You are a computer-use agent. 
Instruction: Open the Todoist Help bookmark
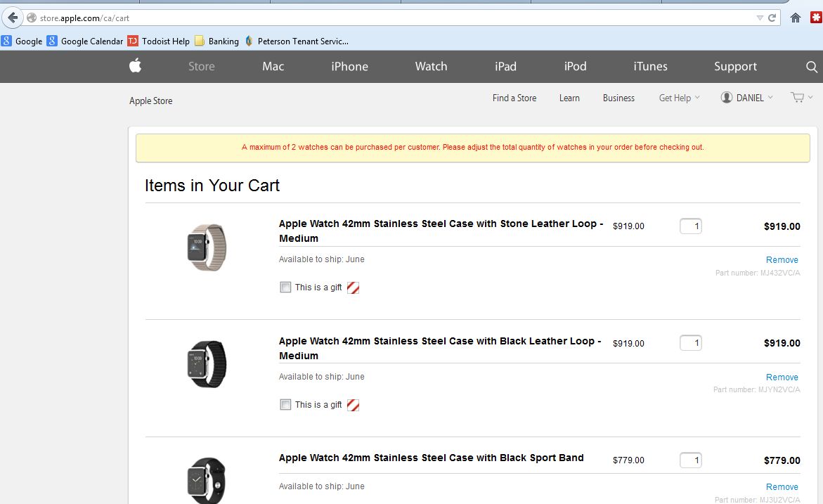pyautogui.click(x=159, y=41)
